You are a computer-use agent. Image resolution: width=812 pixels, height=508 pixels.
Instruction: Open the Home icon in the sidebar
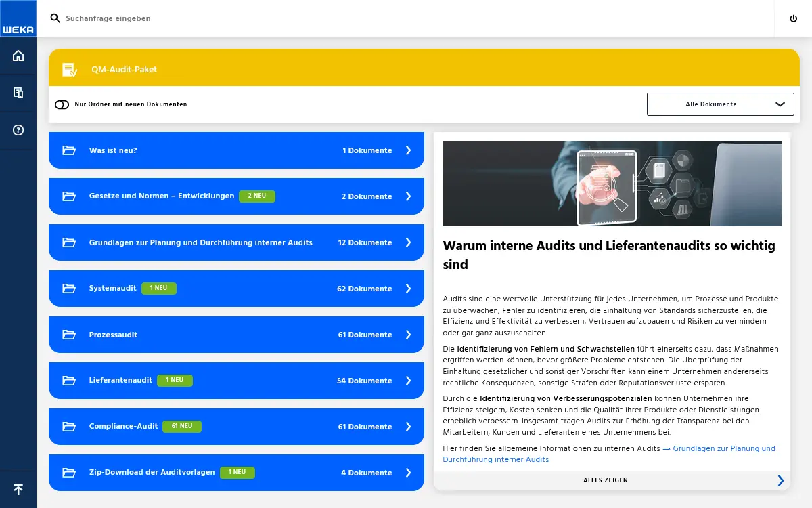[x=18, y=56]
